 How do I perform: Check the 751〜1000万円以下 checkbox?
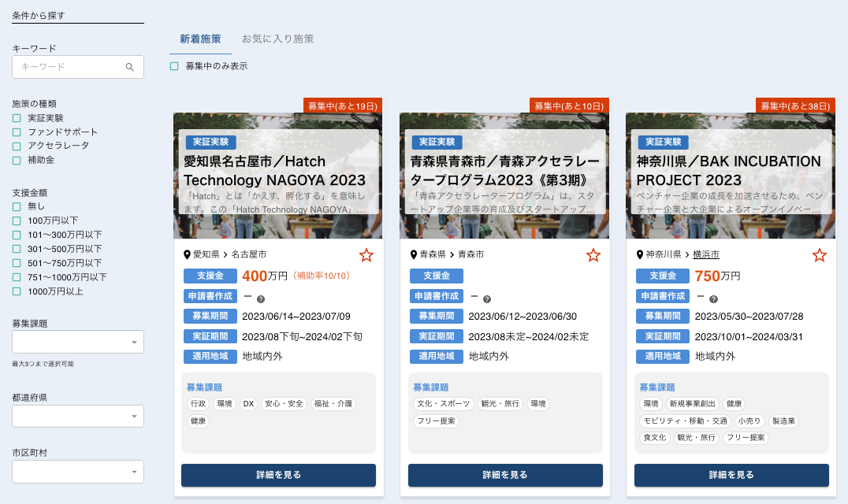[17, 277]
